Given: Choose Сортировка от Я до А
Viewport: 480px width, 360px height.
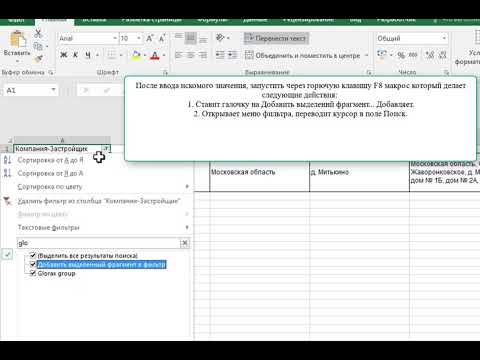Looking at the screenshot, I should [50, 173].
